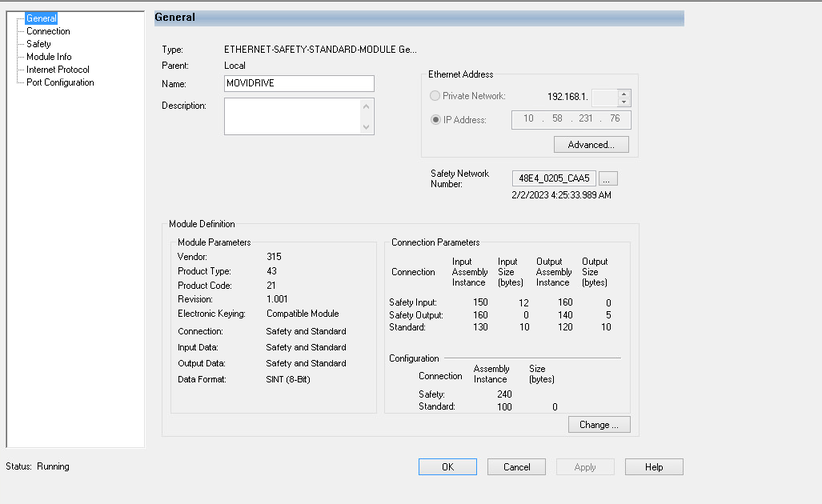Image resolution: width=822 pixels, height=504 pixels.
Task: Click Change to edit module definition
Action: coord(599,425)
